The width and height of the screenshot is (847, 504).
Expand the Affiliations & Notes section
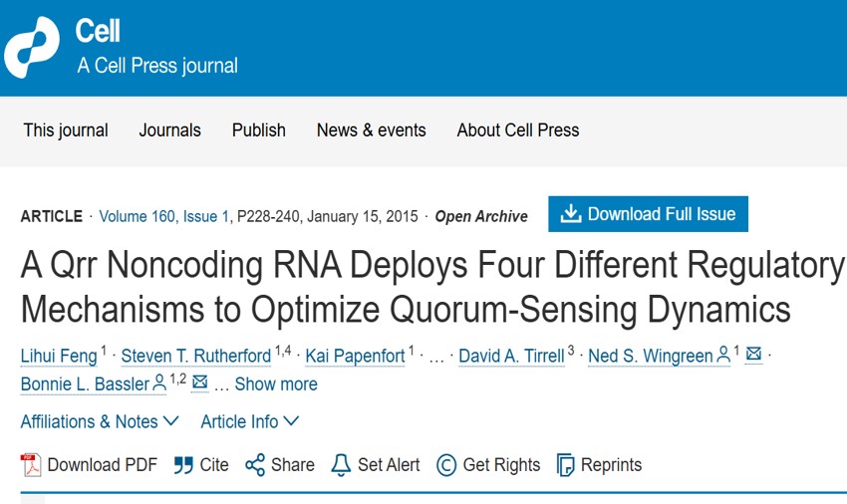[x=100, y=421]
